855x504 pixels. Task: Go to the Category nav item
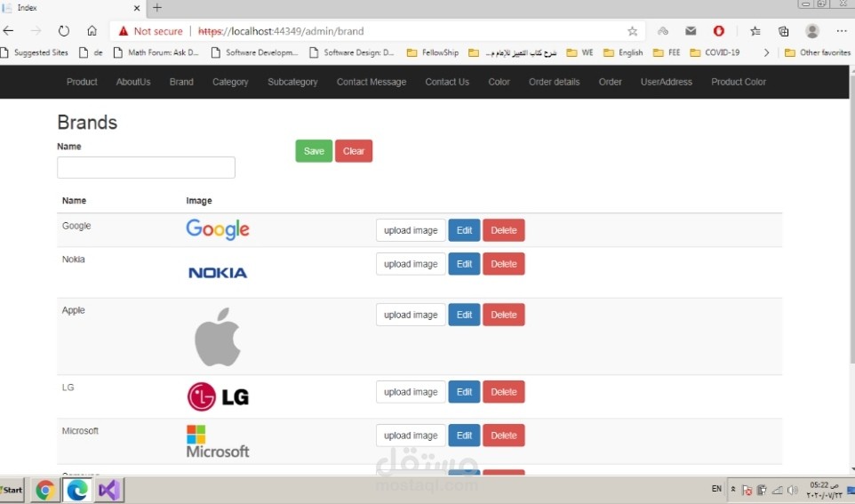pyautogui.click(x=230, y=82)
